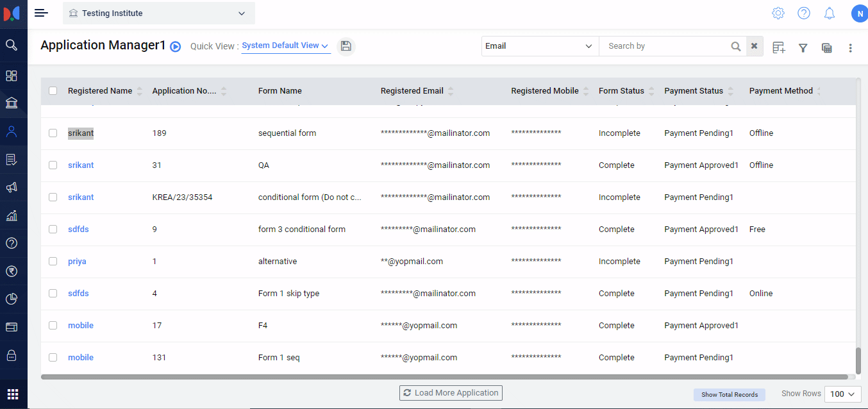The image size is (868, 409).
Task: Sort by Registered Name column
Action: point(140,91)
